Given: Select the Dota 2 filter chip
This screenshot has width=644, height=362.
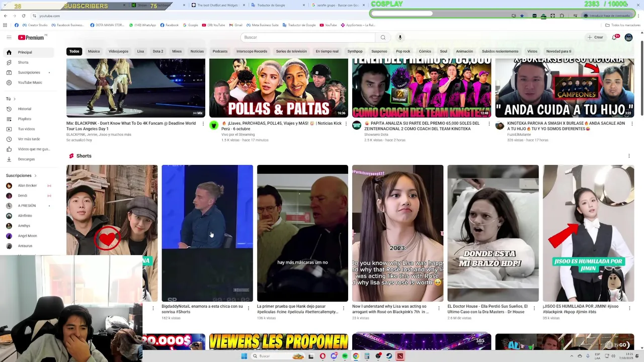Looking at the screenshot, I should [158, 51].
